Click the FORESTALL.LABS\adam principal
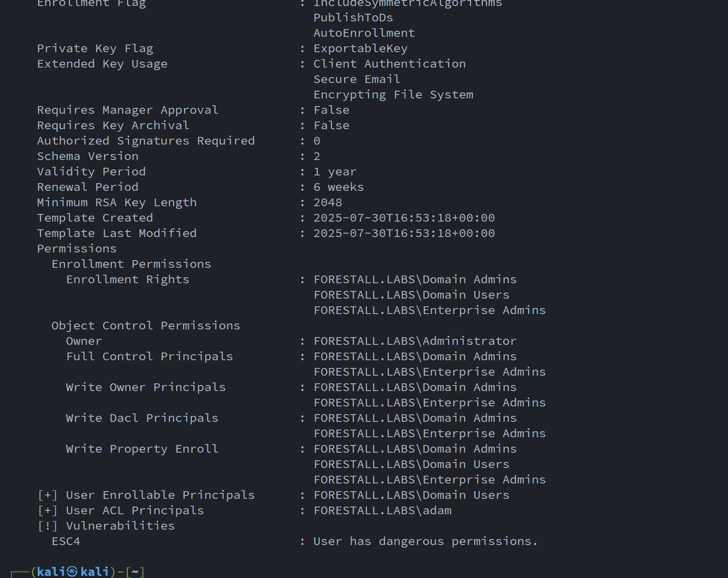Screen dimensions: 728x578 pyautogui.click(x=383, y=510)
